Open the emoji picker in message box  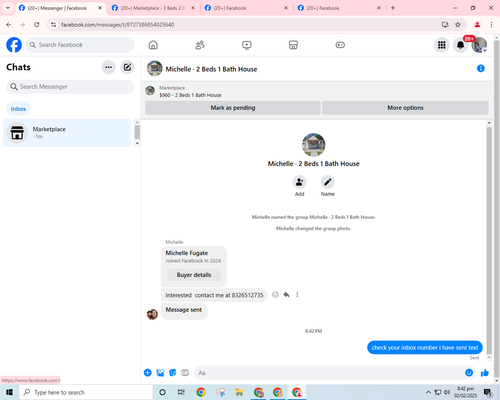[x=469, y=373]
